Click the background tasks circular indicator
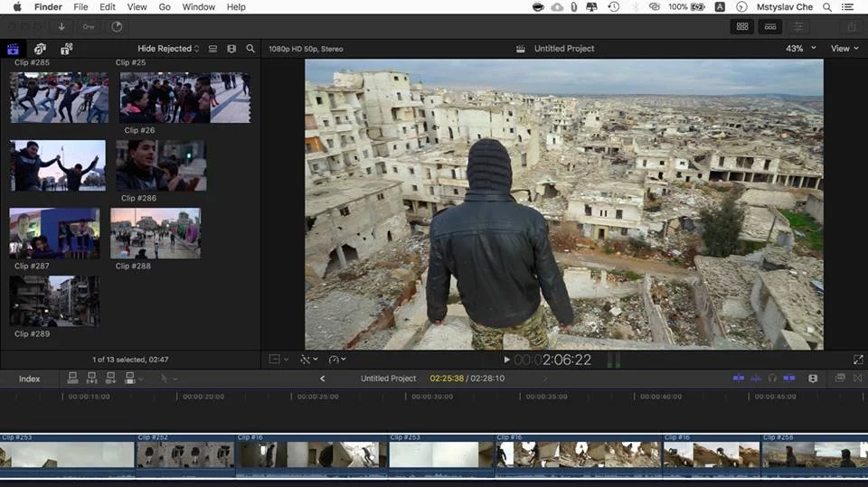Screen dimensions: 868x487 coord(117,26)
